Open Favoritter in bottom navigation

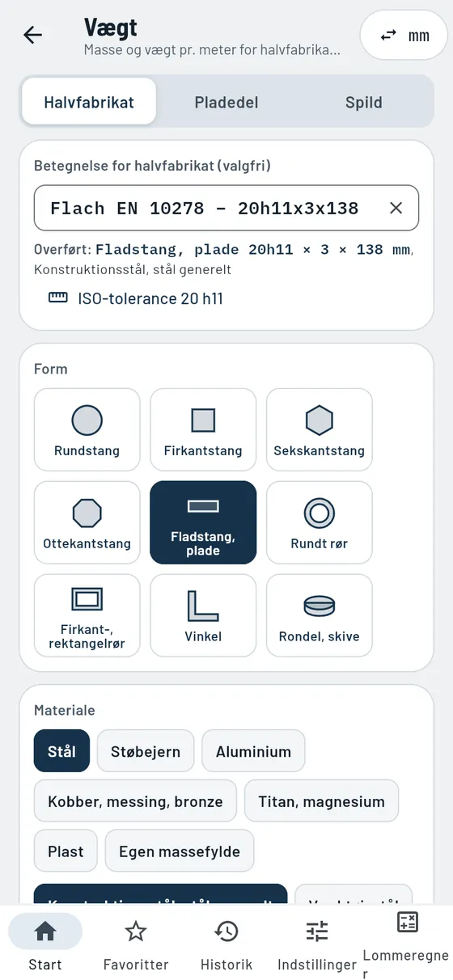point(136,944)
